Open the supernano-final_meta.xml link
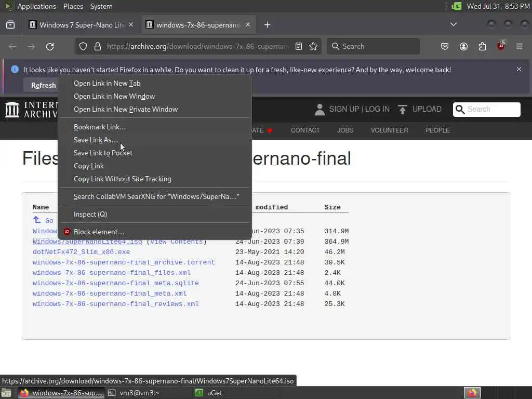Image resolution: width=532 pixels, height=399 pixels. (x=109, y=294)
